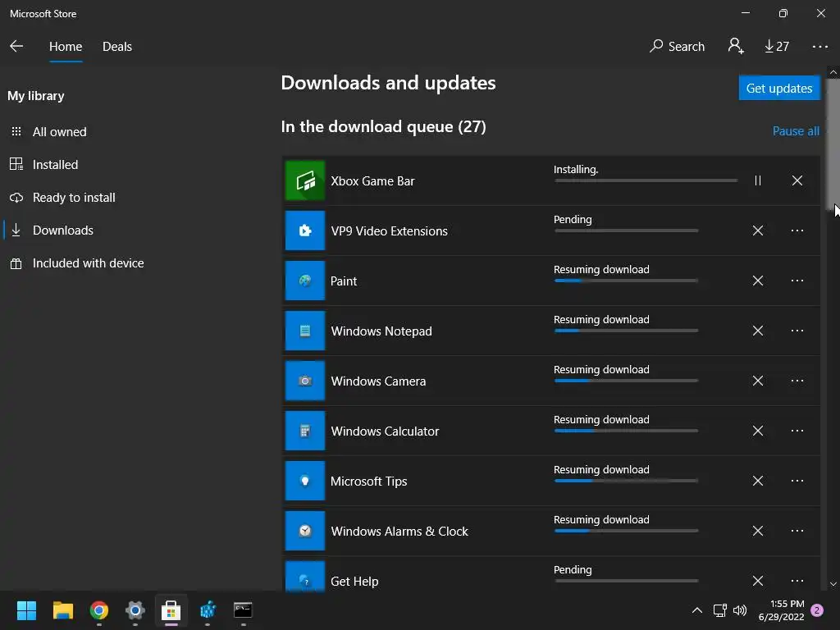The height and width of the screenshot is (630, 840).
Task: Open more options for Windows Notepad
Action: (x=797, y=331)
